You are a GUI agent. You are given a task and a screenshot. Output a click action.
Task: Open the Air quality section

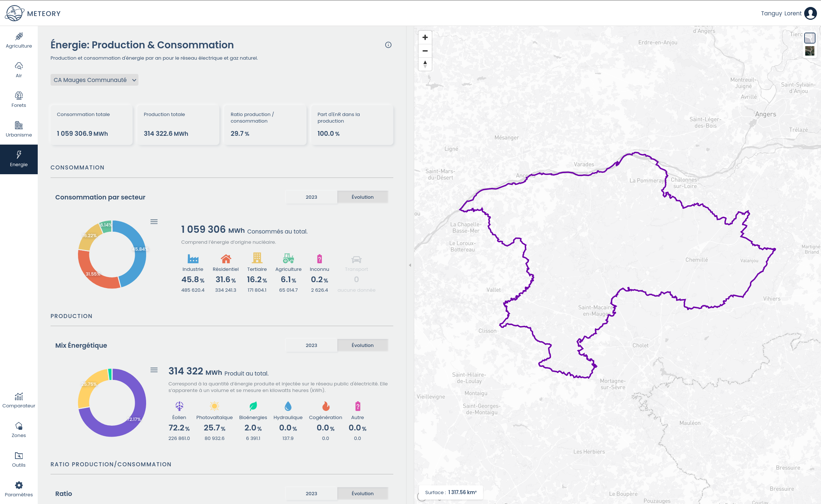[x=19, y=70]
